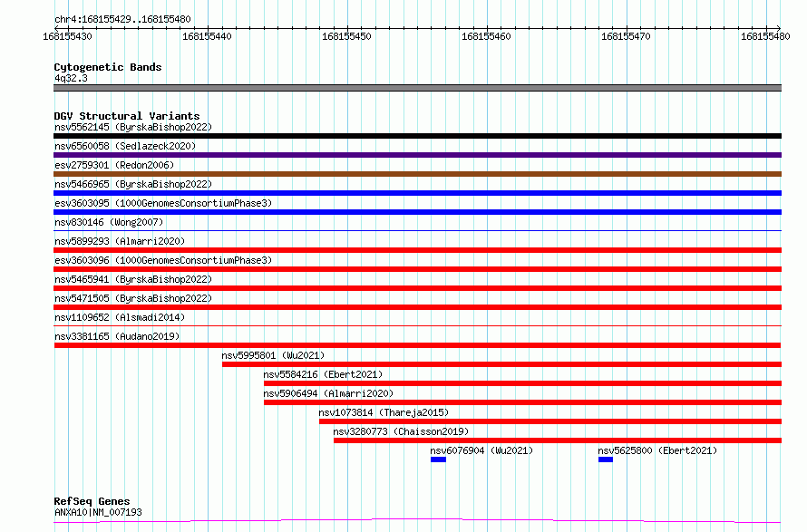Screen dimensions: 807x532
Task: Select the black nsv5562145 variant bar
Action: coord(417,136)
